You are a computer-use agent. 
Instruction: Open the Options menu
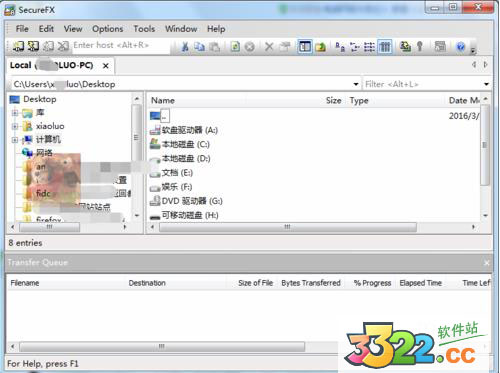pos(108,29)
